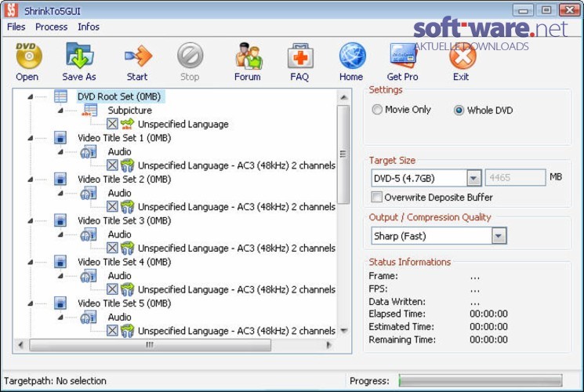Collapse the DVD Root Set node
Viewport: 584px width, 392px height.
31,97
